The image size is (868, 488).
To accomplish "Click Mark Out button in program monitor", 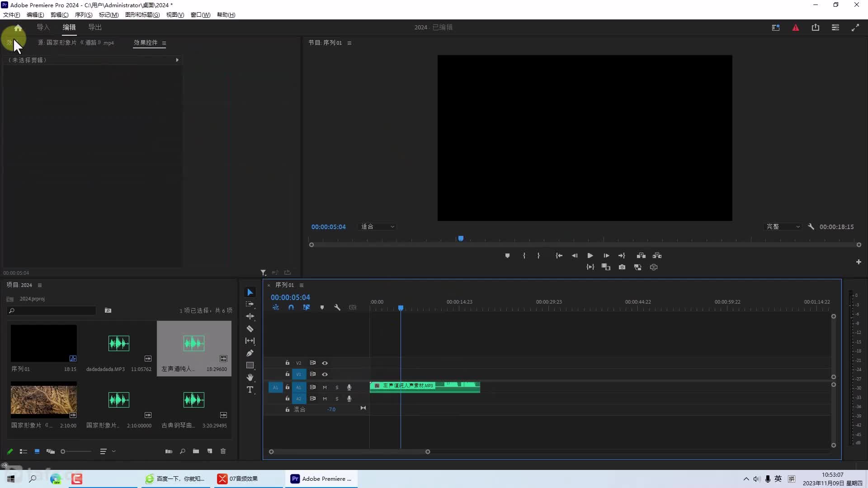I will click(x=538, y=256).
